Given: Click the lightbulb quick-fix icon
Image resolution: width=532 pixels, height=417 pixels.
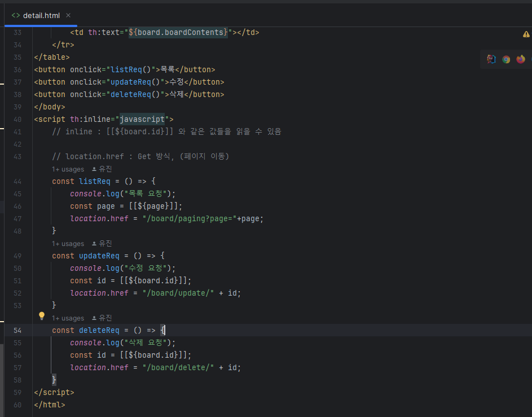Looking at the screenshot, I should 41,316.
